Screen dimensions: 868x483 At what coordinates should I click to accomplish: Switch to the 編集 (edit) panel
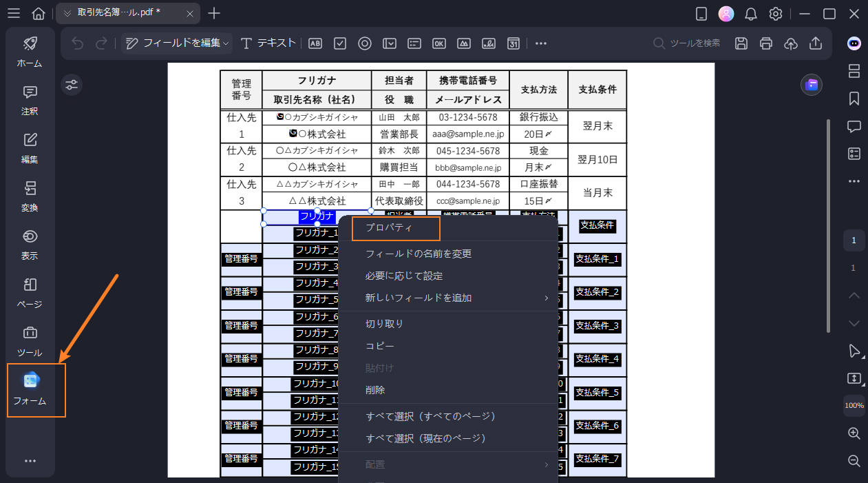tap(29, 148)
